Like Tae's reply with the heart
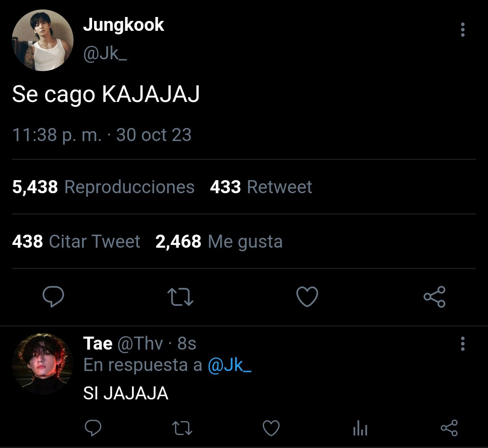 271,428
